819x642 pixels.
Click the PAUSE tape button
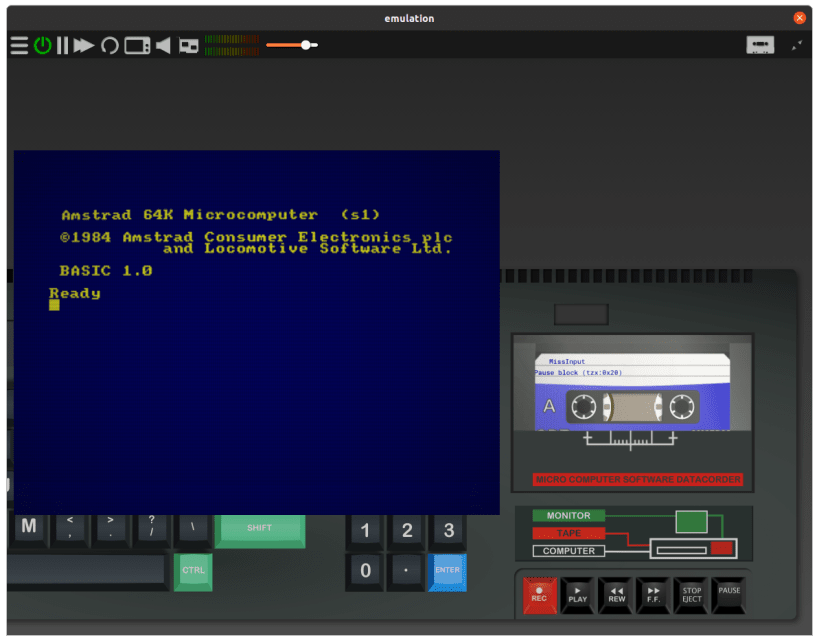729,594
